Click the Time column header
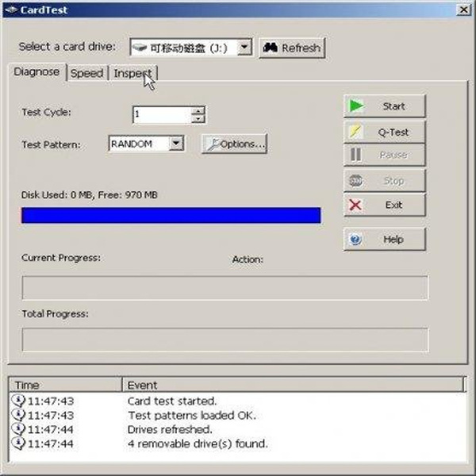476x476 pixels. pyautogui.click(x=66, y=385)
